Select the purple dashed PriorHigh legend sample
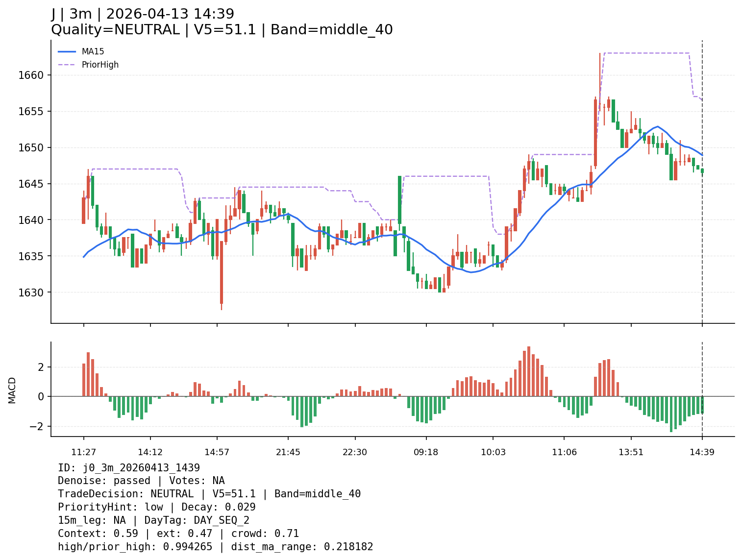 tap(67, 65)
